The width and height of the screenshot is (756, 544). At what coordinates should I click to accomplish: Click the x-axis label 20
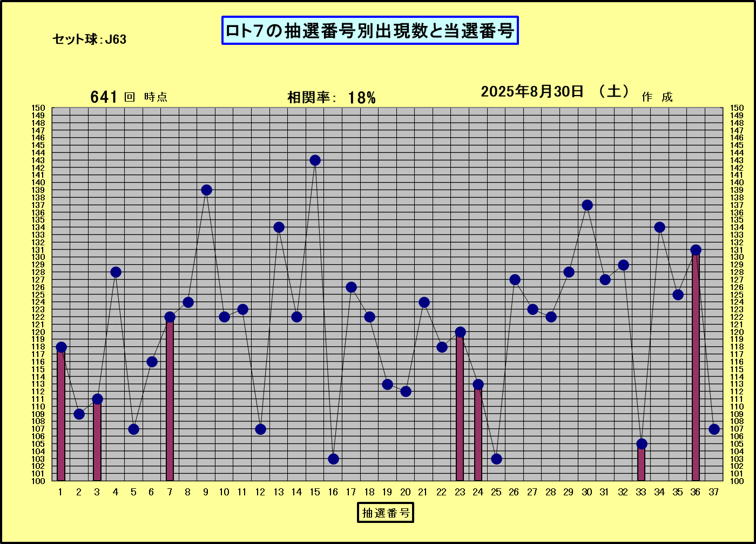click(x=406, y=492)
